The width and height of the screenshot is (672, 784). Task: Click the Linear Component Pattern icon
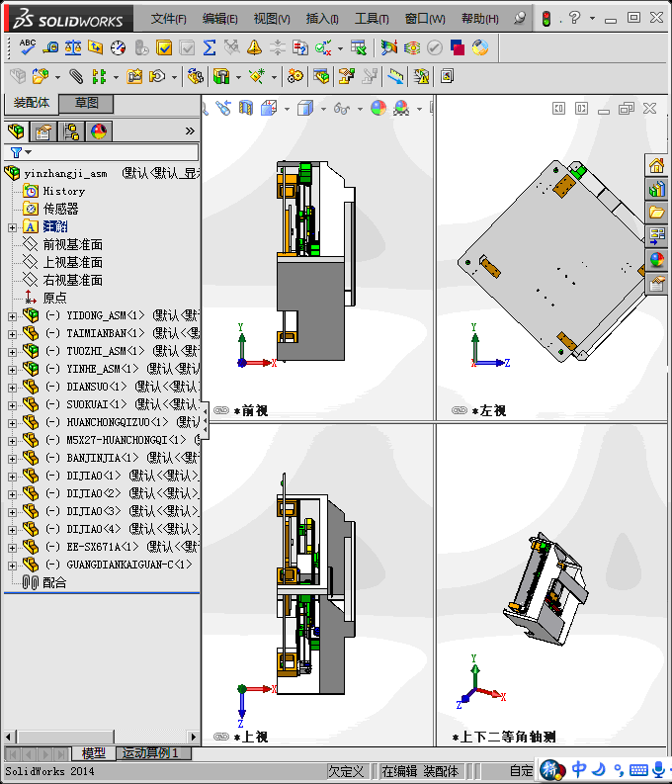click(99, 76)
